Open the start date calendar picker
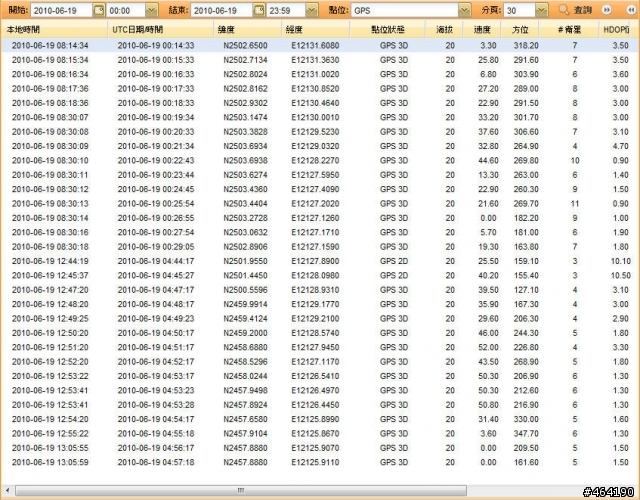 click(99, 10)
